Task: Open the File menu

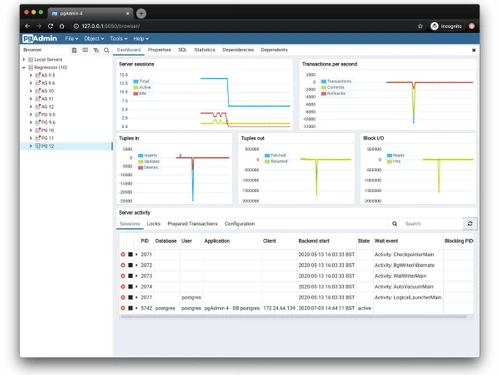Action: tap(72, 39)
